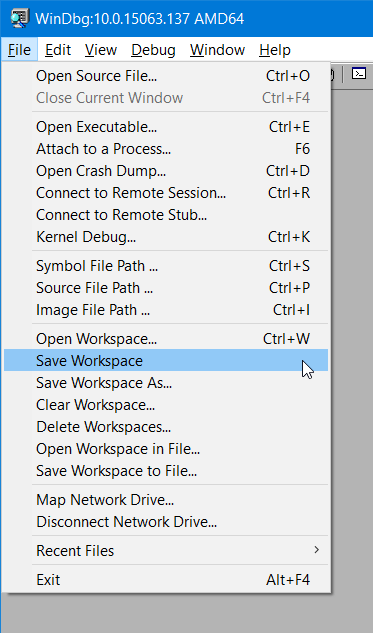Click Delete Workspaces entry
Image resolution: width=373 pixels, height=633 pixels.
pyautogui.click(x=166, y=427)
